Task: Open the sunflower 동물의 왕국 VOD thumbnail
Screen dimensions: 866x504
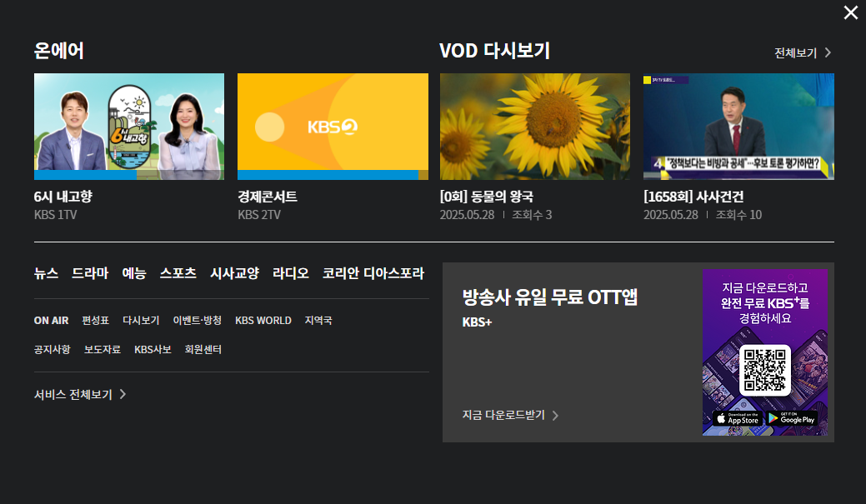Action: click(x=534, y=127)
